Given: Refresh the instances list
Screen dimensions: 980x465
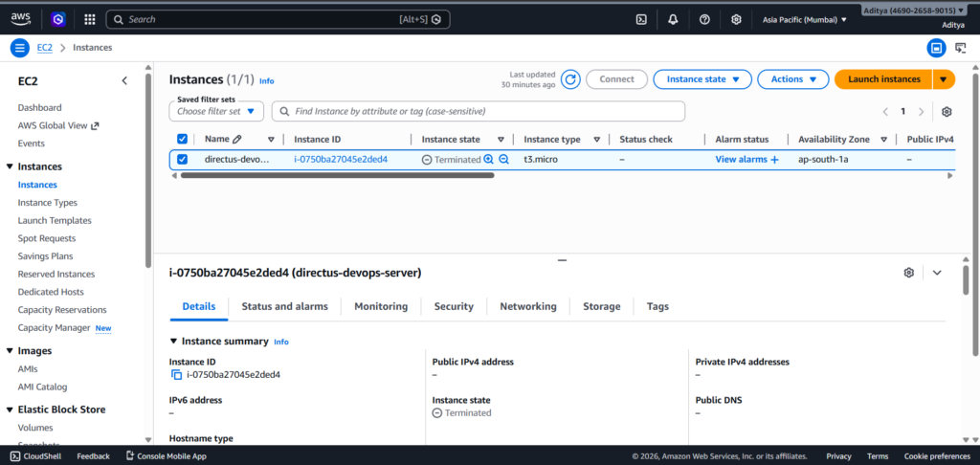Looking at the screenshot, I should coord(570,79).
